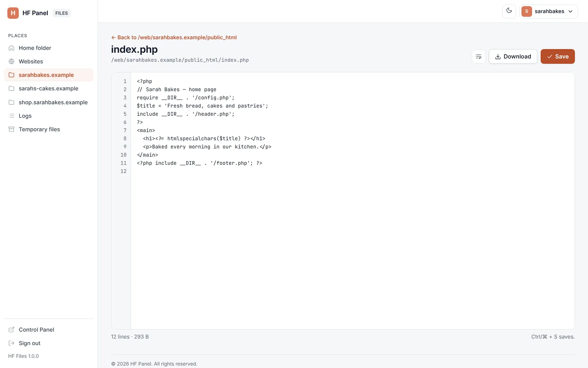Viewport: 588px width, 368px height.
Task: Select the shop.sarahbakes.example site
Action: point(49,102)
